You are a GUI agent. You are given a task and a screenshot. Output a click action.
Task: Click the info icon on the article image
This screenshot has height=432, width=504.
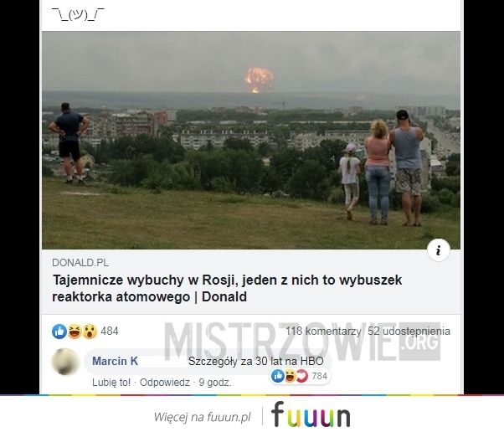click(439, 250)
